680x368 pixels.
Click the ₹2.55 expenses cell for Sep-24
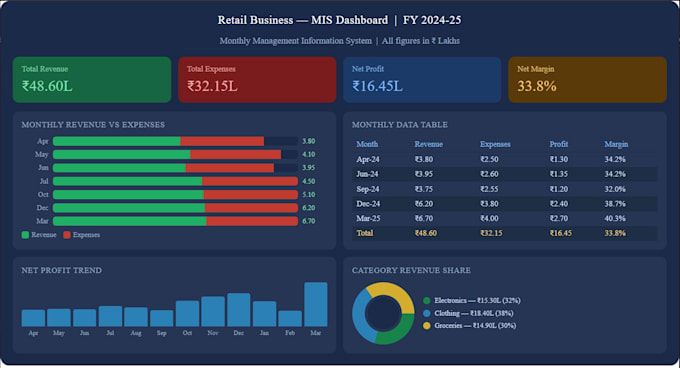(x=489, y=189)
